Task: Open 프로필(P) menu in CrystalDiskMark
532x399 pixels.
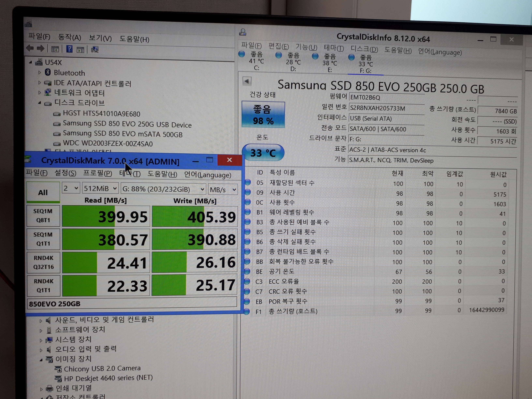Action: pos(98,173)
